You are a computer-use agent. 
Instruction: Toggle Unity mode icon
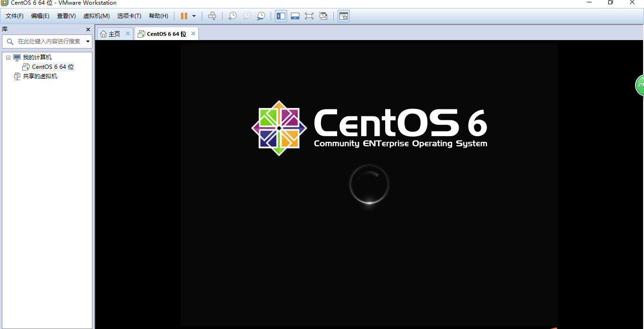coord(323,16)
